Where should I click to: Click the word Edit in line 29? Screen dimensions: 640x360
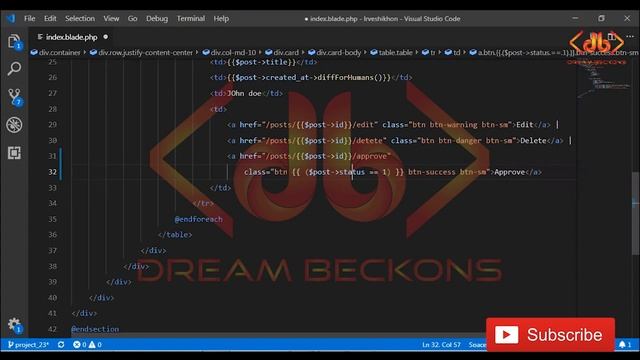tap(525, 124)
